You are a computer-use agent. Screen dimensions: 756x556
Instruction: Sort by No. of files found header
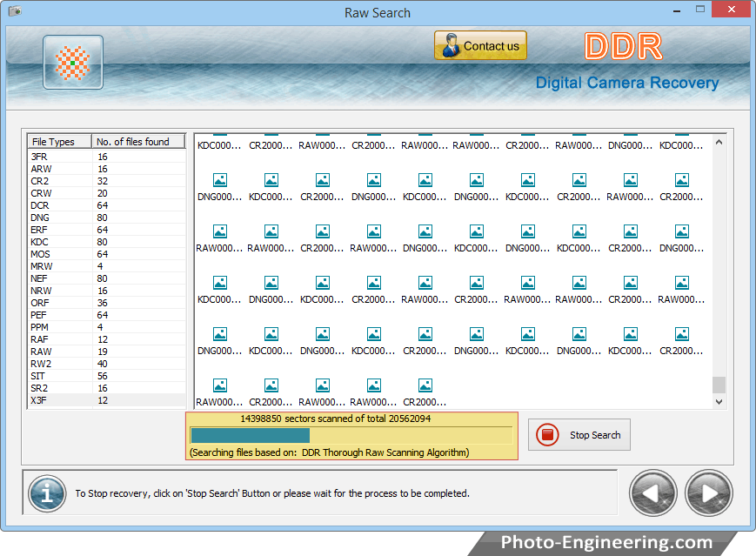(138, 141)
